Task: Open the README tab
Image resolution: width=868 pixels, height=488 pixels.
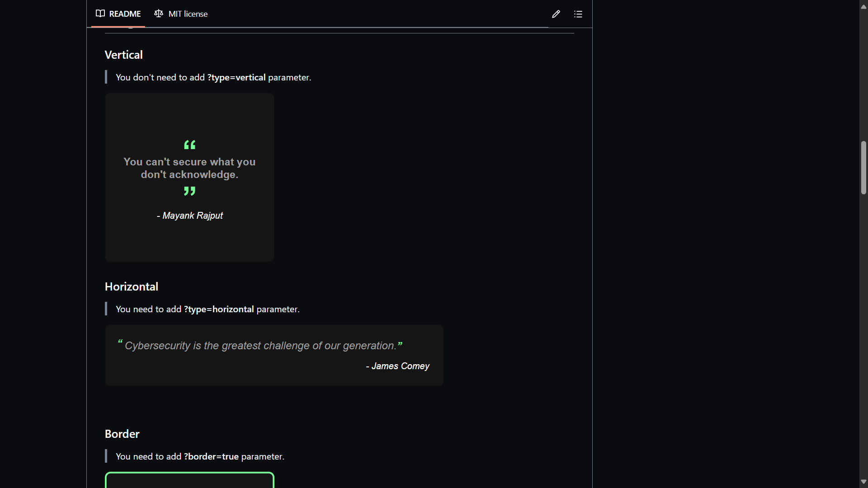Action: pyautogui.click(x=118, y=14)
